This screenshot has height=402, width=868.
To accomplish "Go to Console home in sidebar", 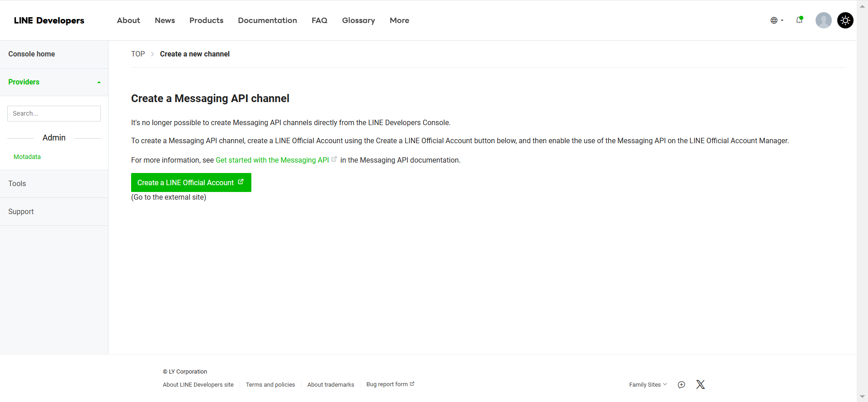I will [32, 54].
